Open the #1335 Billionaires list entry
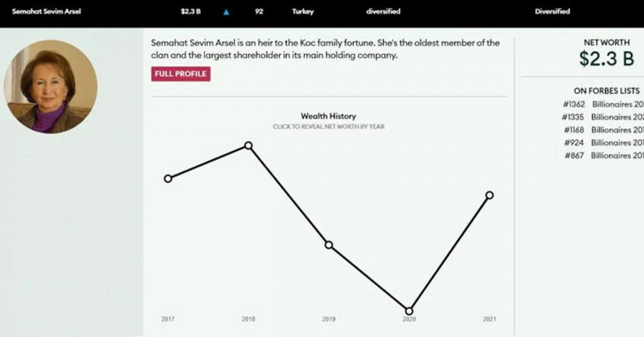Screen dimensions: 644x337 pyautogui.click(x=602, y=117)
